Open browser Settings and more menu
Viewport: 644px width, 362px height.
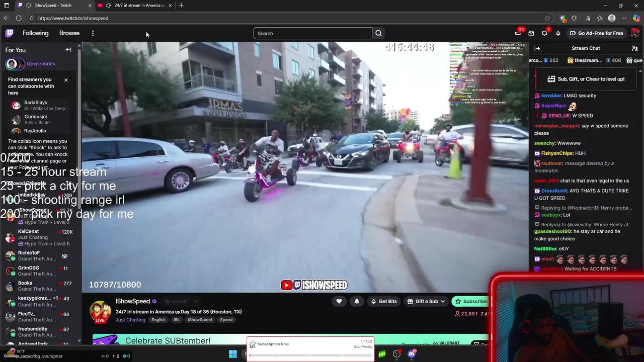tap(624, 18)
